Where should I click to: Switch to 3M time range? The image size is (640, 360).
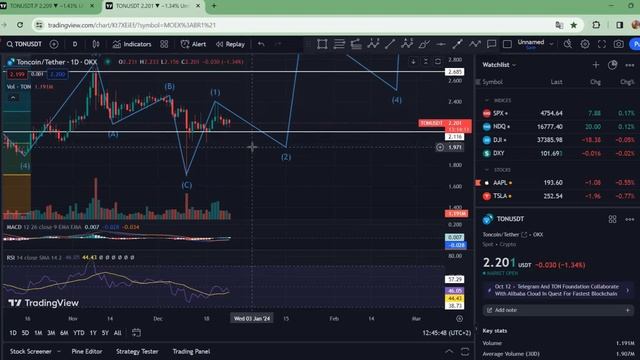pos(51,333)
